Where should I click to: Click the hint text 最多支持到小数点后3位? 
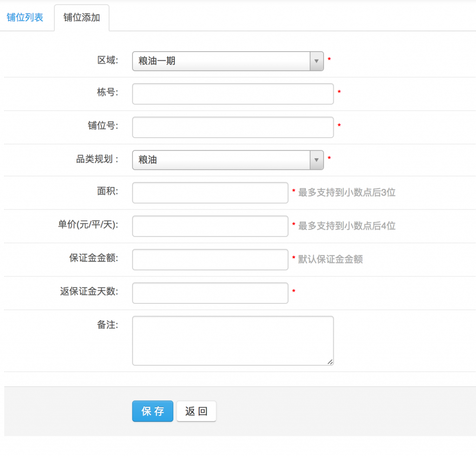[x=347, y=193]
